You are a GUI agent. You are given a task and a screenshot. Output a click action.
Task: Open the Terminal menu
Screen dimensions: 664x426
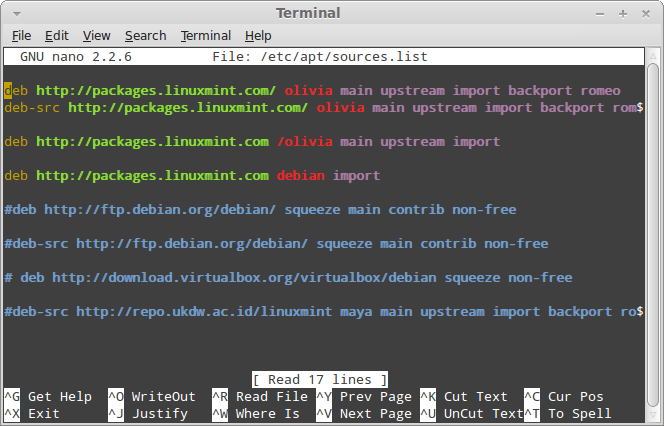[x=206, y=36]
